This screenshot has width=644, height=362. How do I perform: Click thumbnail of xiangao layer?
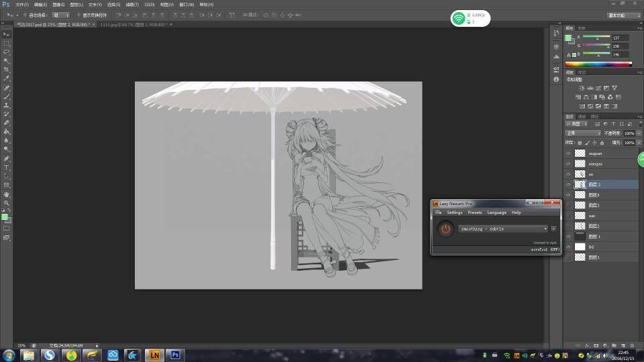click(x=580, y=164)
